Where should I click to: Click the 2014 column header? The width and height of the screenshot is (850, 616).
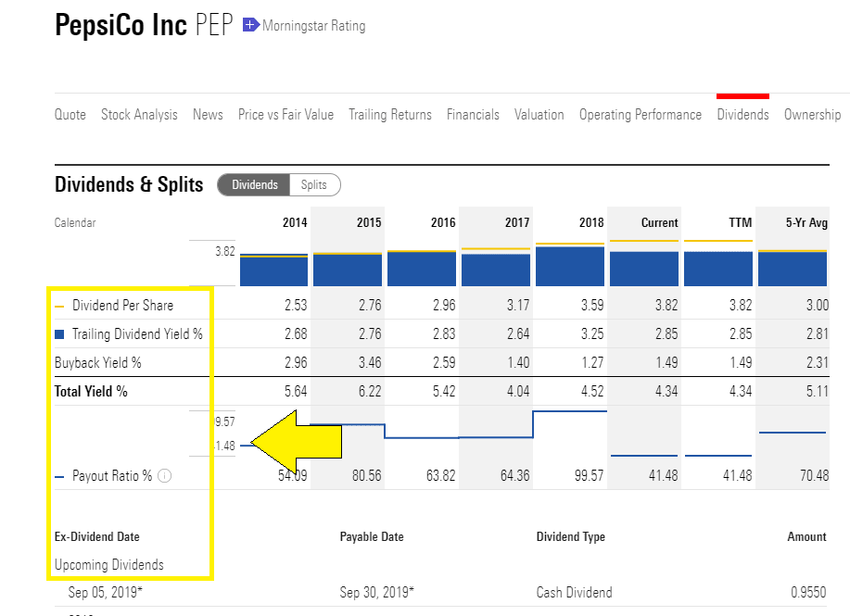[295, 222]
